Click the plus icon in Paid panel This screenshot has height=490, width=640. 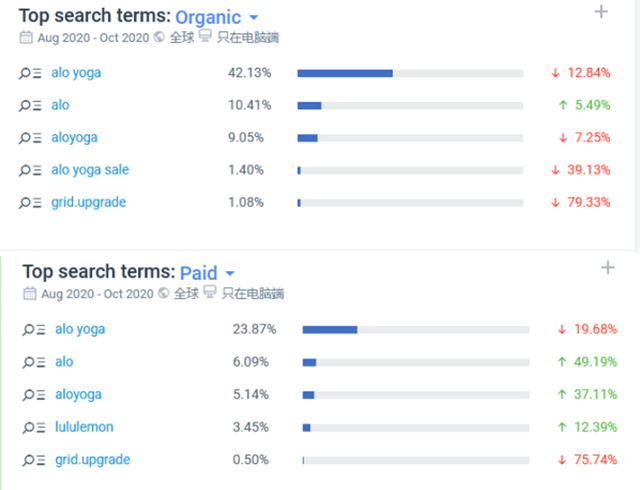[607, 268]
